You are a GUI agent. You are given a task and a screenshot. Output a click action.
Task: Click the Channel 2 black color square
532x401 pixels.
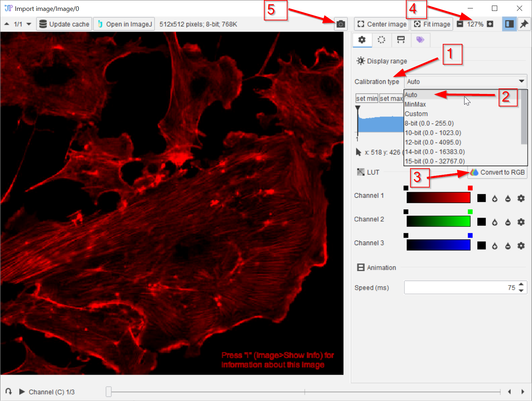(481, 222)
